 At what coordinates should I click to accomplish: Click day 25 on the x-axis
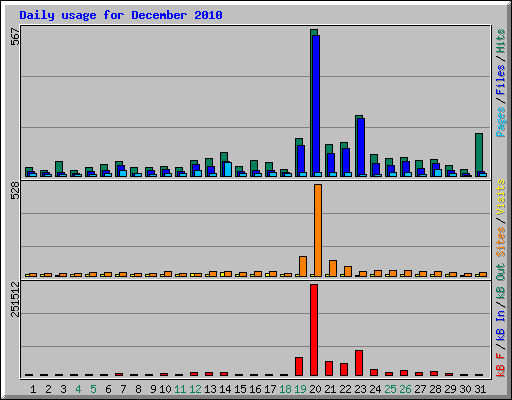click(x=390, y=389)
